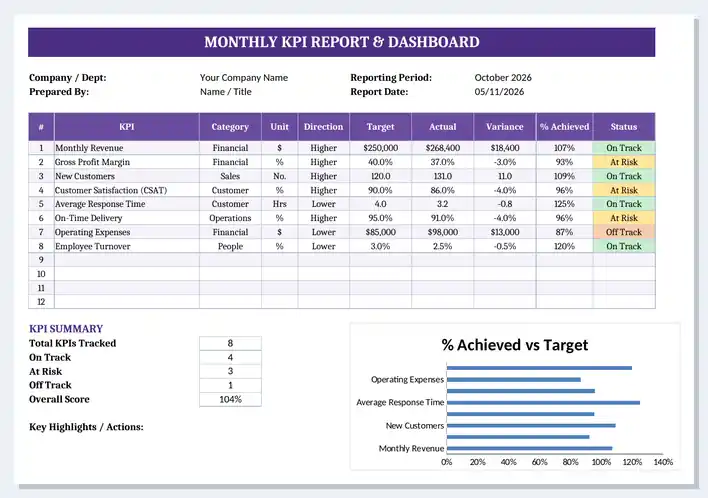Viewport: 708px width, 498px height.
Task: Select the Target column header
Action: click(380, 127)
